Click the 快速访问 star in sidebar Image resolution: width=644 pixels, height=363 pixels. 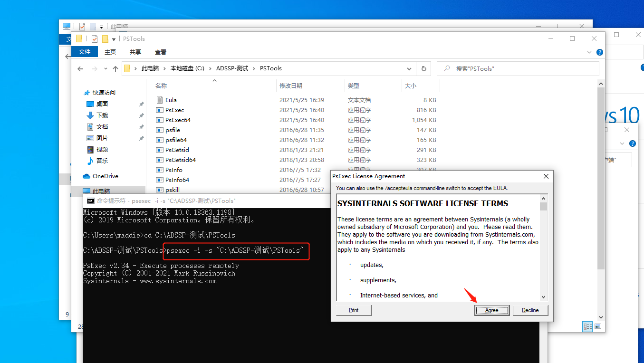point(87,93)
